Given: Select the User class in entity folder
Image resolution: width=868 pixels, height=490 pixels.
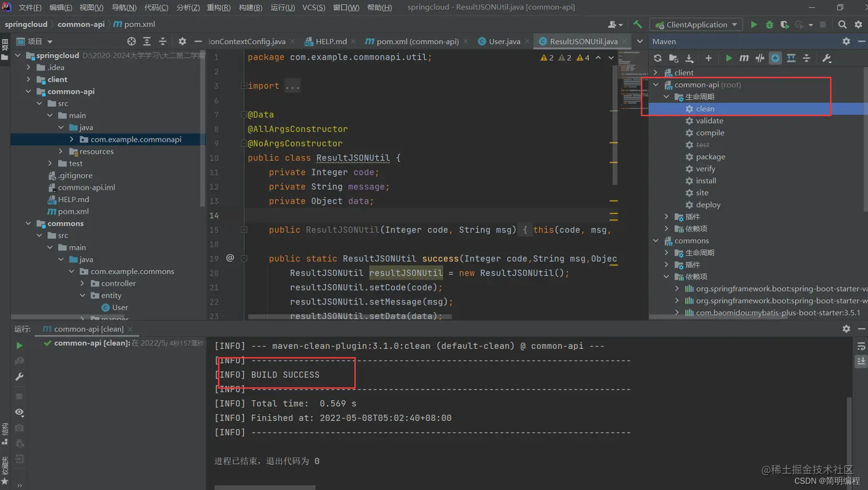Looking at the screenshot, I should (x=120, y=308).
